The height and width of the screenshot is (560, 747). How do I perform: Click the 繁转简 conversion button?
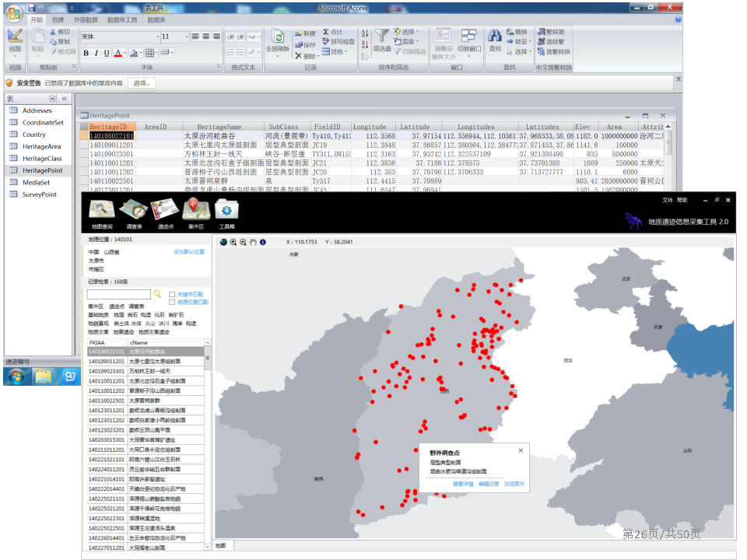(551, 32)
